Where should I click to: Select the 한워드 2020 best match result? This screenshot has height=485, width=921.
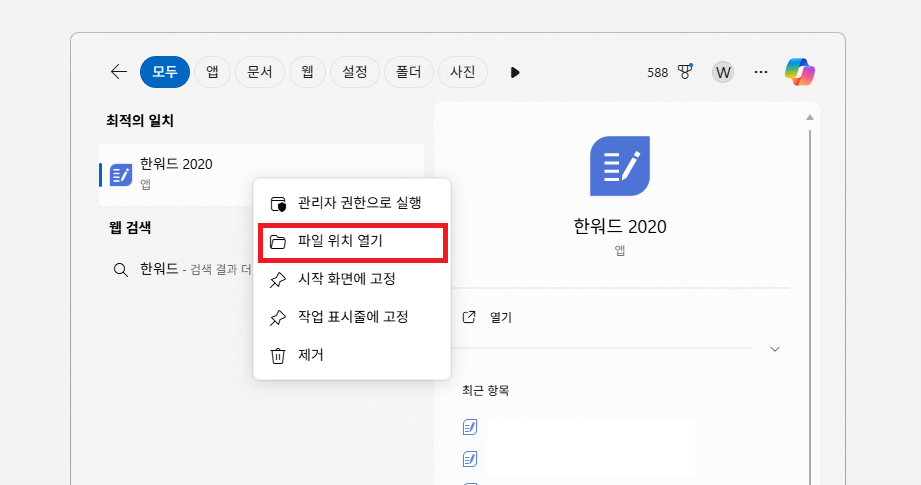point(261,174)
